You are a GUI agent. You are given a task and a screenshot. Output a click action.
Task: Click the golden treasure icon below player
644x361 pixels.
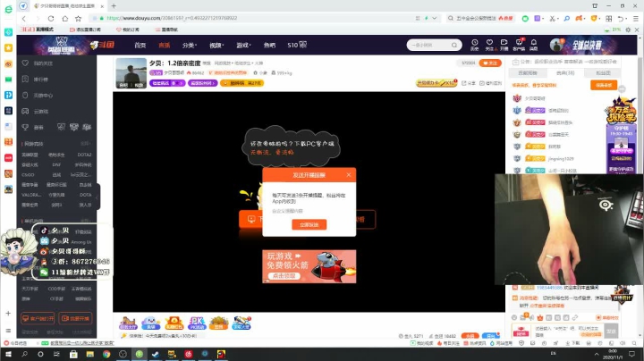click(x=218, y=323)
